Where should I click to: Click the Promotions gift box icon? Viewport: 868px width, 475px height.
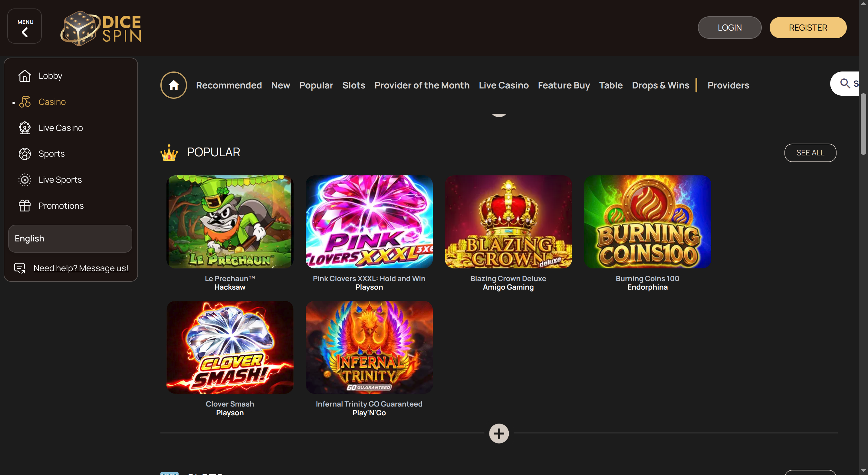[25, 206]
